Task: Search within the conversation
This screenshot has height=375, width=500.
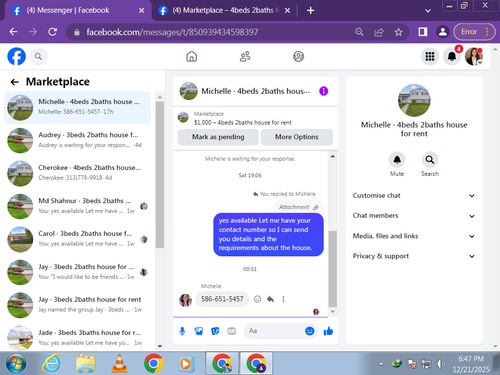Action: [430, 160]
